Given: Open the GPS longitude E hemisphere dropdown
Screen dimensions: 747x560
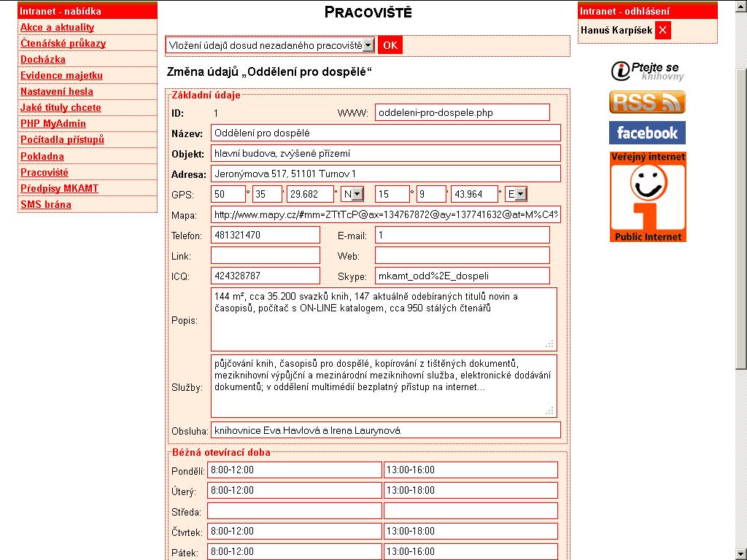Looking at the screenshot, I should pyautogui.click(x=516, y=194).
